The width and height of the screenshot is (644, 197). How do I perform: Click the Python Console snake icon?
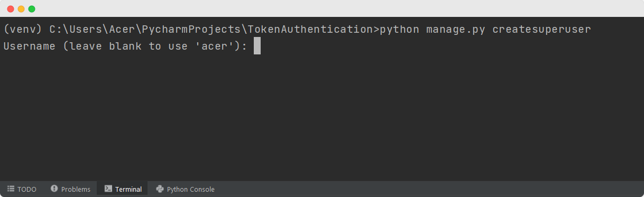click(x=160, y=189)
